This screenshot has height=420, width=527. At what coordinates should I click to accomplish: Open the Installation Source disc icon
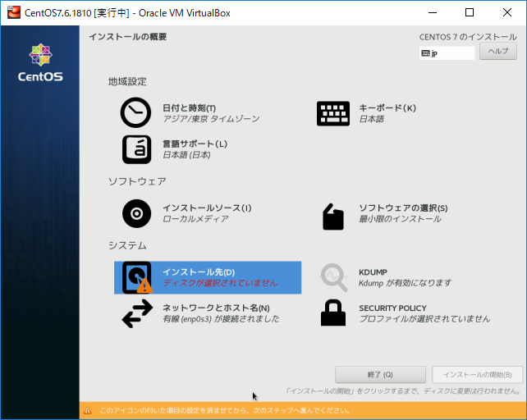coord(136,213)
